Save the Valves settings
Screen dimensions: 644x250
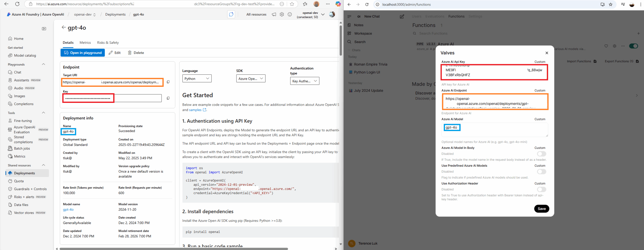542,209
